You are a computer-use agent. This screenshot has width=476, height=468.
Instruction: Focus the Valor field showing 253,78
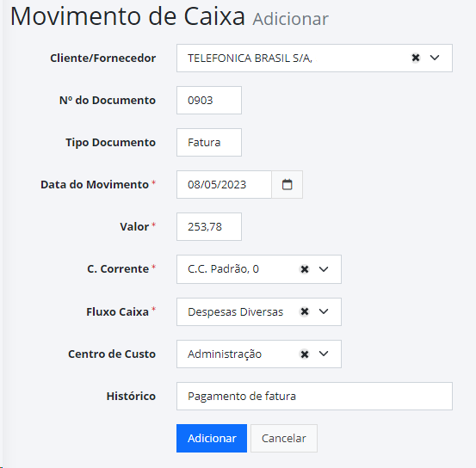click(x=209, y=227)
